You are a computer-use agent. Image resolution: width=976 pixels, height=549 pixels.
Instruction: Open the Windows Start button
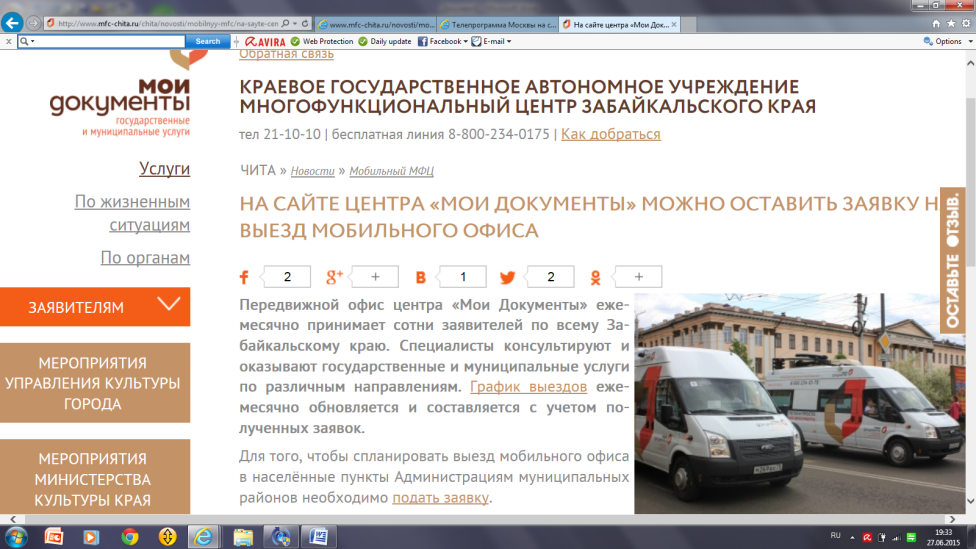(16, 537)
